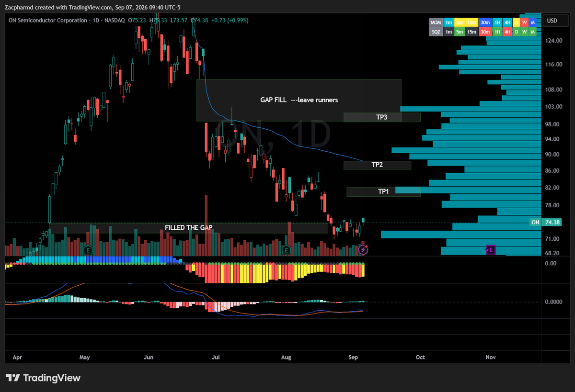Click the SQZ row 15m cell
Viewport: 575px width, 392px height.
coord(471,32)
